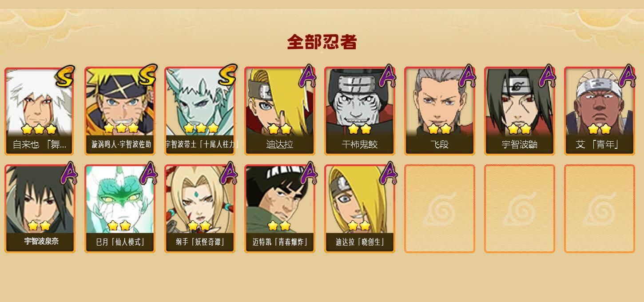This screenshot has height=302, width=644.
Task: Open the 宇智波泉奈 ninja card
Action: pyautogui.click(x=40, y=209)
